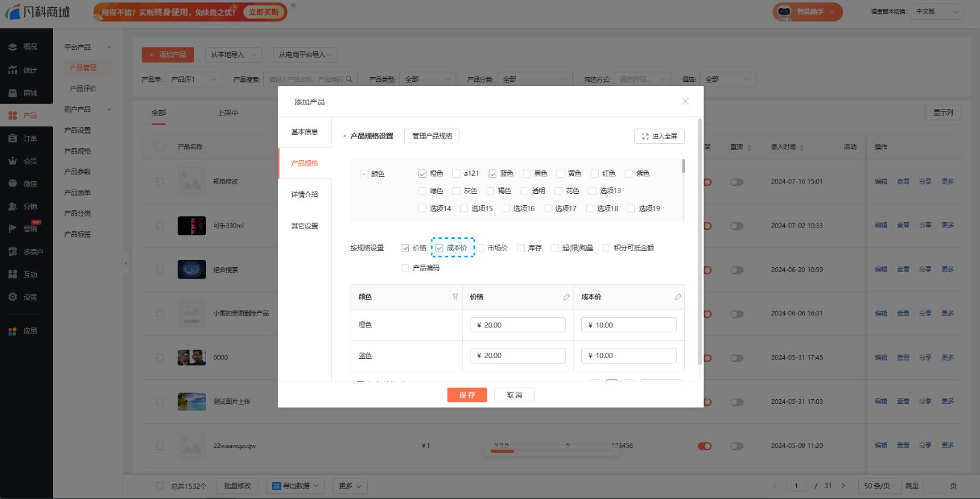Click the search magnifier in 产品搜索 box

point(349,79)
